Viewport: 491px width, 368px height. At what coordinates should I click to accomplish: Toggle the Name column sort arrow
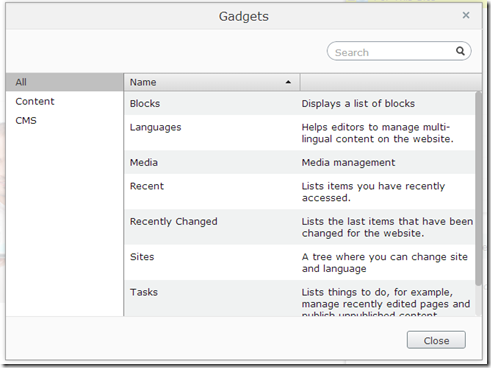[x=288, y=82]
